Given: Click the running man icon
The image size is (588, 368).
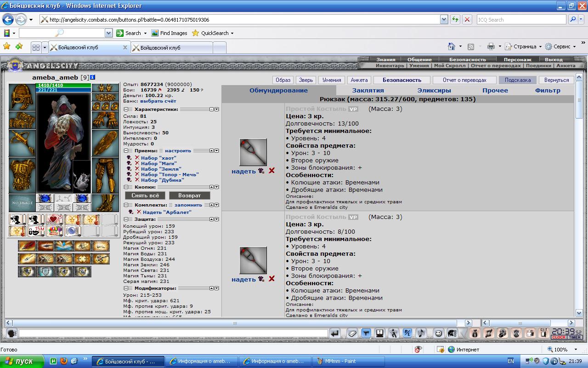Looking at the screenshot, I should click(394, 333).
